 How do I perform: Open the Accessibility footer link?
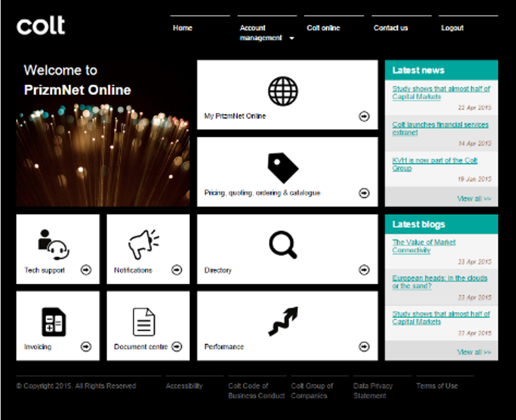(x=184, y=386)
